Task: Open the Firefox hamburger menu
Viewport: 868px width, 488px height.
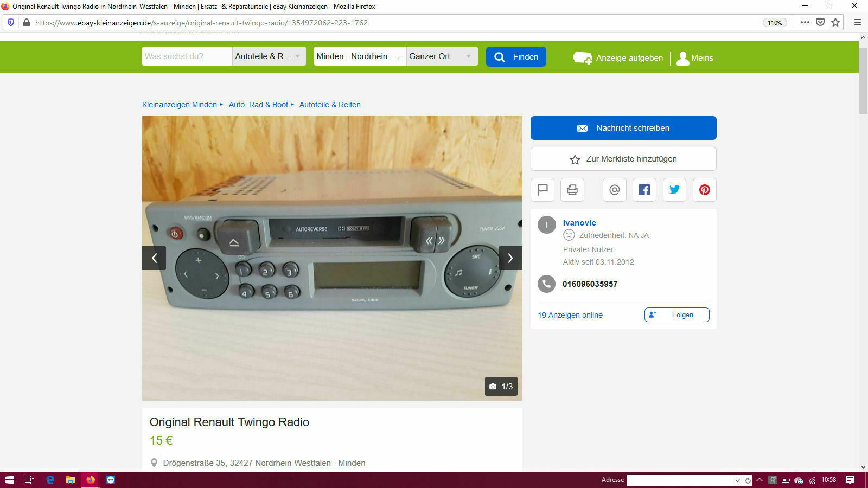Action: [858, 23]
